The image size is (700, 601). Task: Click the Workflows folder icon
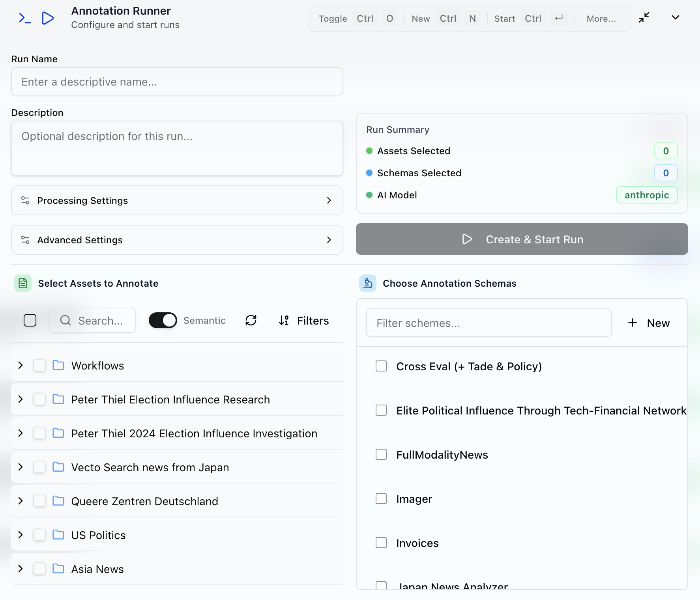coord(58,365)
